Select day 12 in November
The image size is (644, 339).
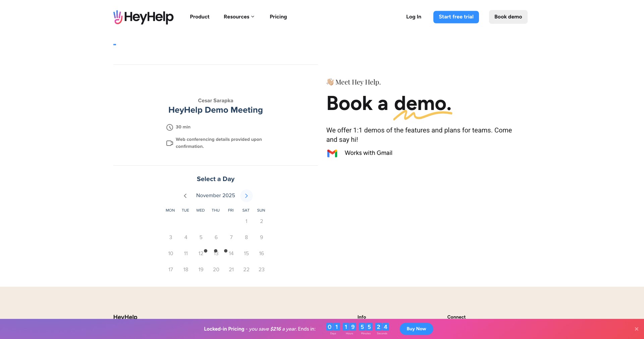[201, 253]
